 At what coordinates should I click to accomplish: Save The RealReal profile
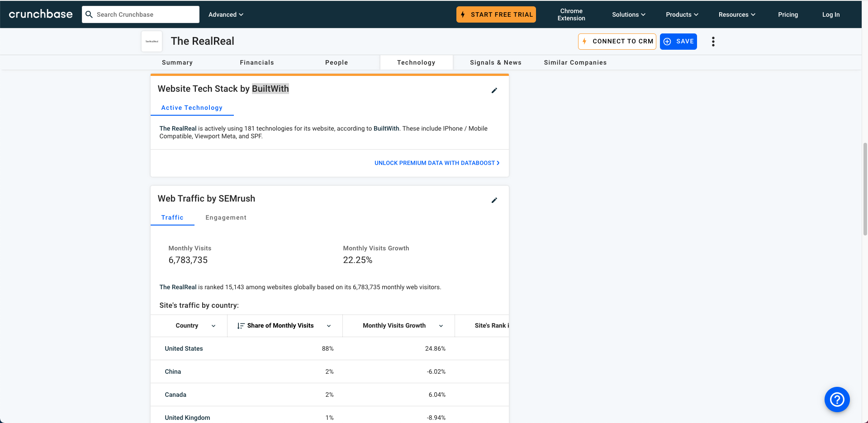pos(678,42)
